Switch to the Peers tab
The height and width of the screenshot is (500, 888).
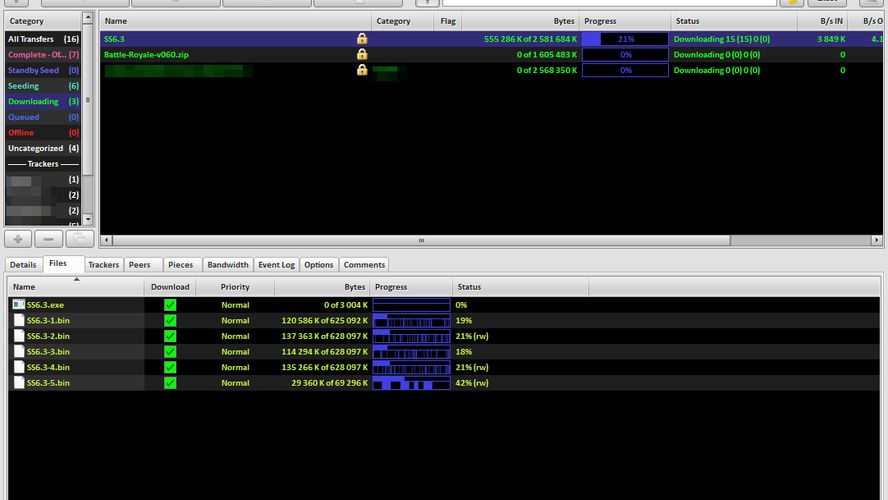[140, 265]
